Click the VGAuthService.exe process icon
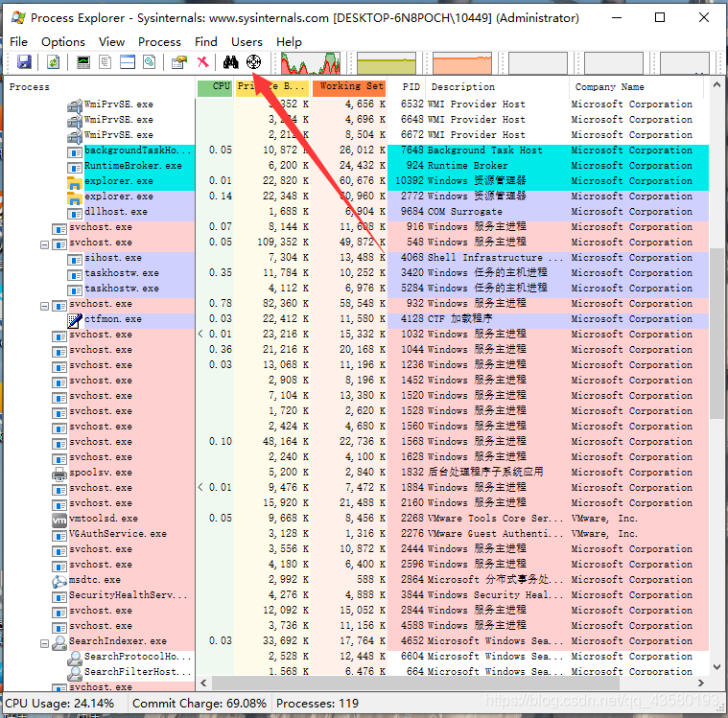This screenshot has height=718, width=728. (59, 535)
